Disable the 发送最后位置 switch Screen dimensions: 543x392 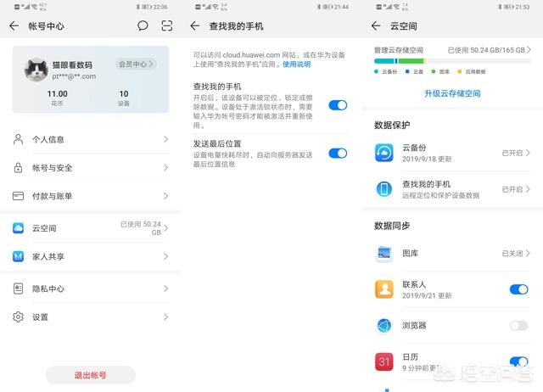pos(337,154)
